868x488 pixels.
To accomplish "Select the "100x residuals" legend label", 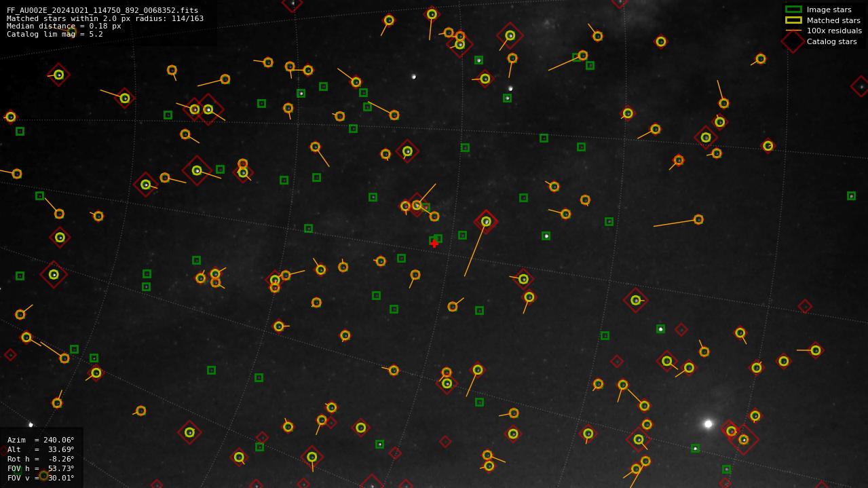I will click(834, 31).
